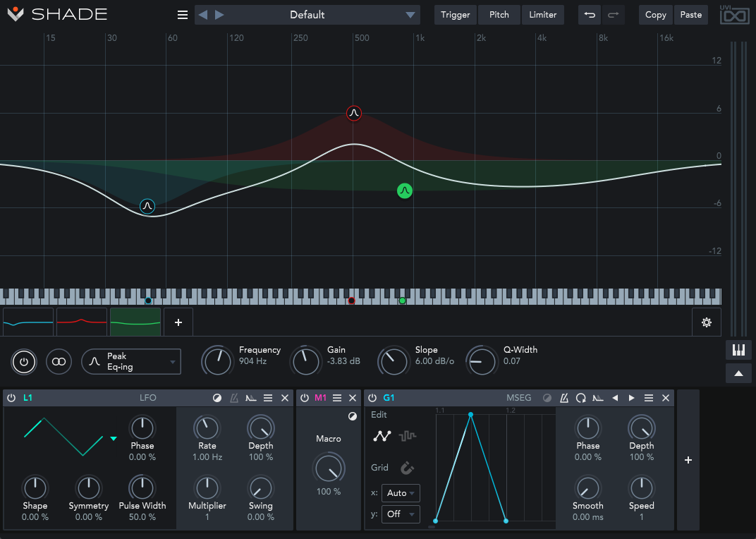Click the MSEG loop icon

(x=580, y=399)
